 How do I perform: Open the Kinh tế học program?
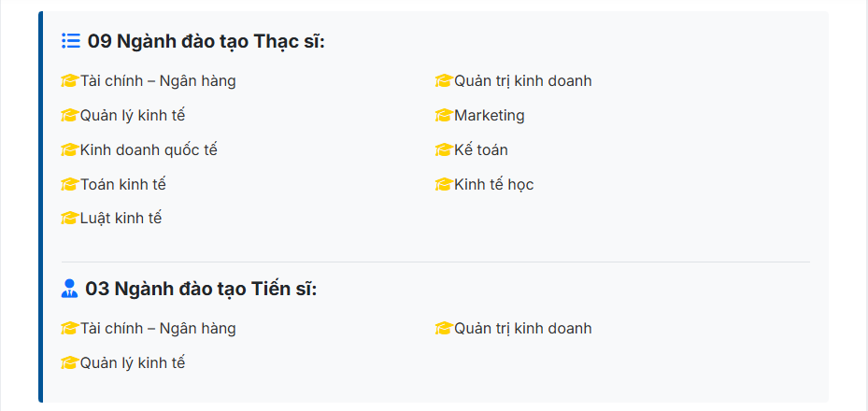tap(494, 185)
